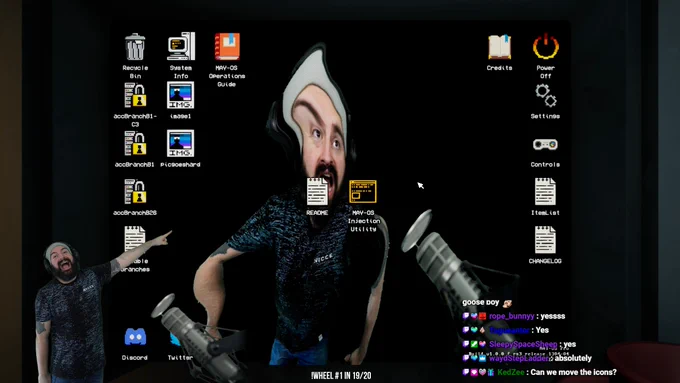Open locked accBranchB1-C3 file

pos(135,95)
